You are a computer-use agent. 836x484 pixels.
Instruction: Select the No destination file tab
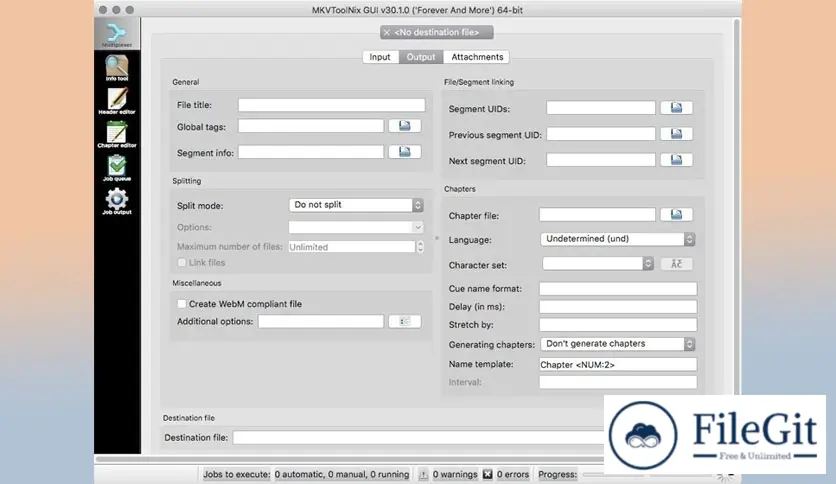tap(437, 33)
